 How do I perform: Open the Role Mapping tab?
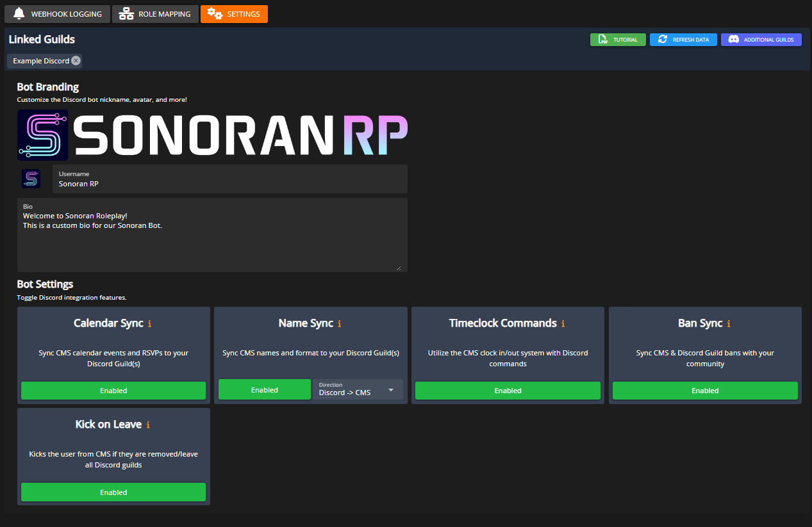tap(155, 14)
